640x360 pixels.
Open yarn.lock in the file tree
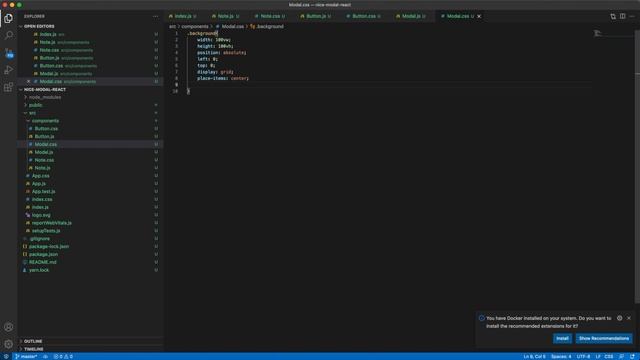click(x=39, y=270)
